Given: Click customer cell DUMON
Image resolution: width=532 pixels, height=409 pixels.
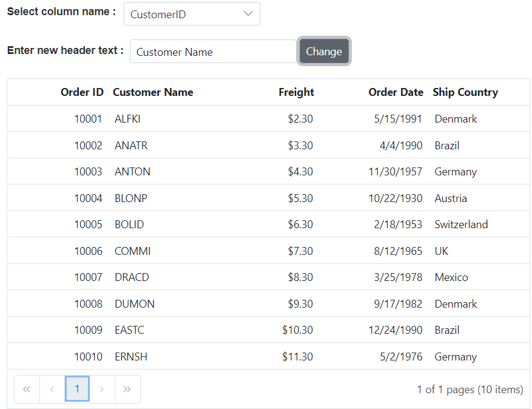Looking at the screenshot, I should [x=135, y=303].
